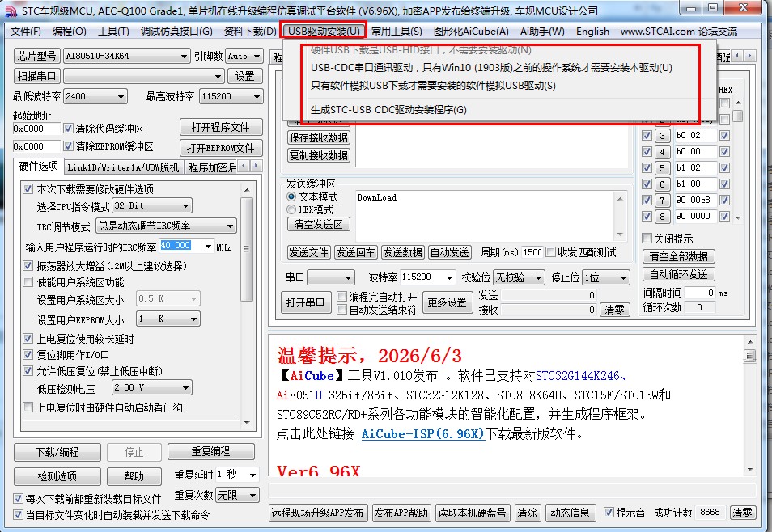
Task: Open the AiCube-ISP(6.96X) download link
Action: click(x=423, y=434)
